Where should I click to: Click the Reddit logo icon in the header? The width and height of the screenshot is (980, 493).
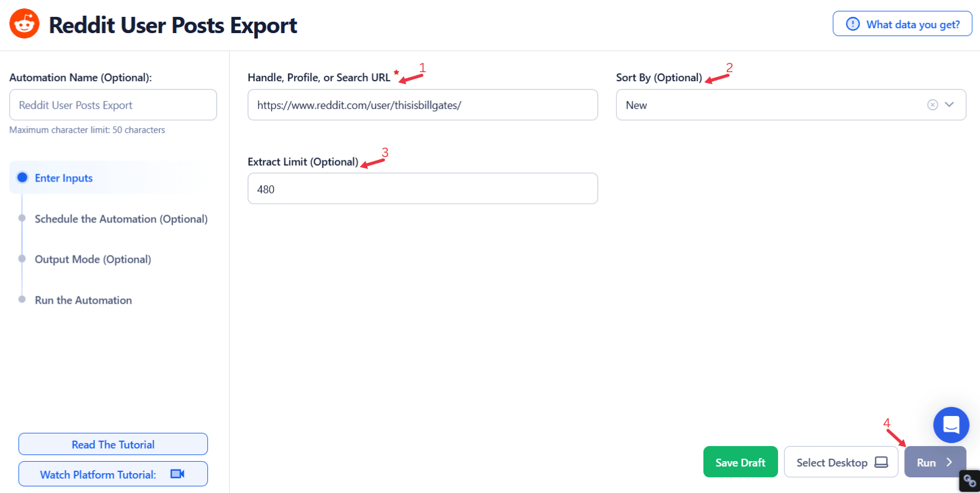pyautogui.click(x=23, y=23)
